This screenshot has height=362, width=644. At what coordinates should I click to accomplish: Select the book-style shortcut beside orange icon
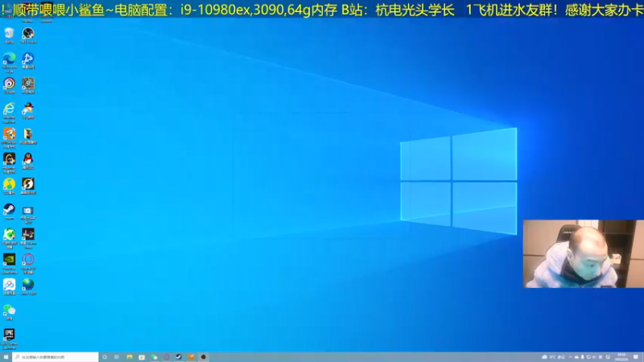pyautogui.click(x=28, y=136)
